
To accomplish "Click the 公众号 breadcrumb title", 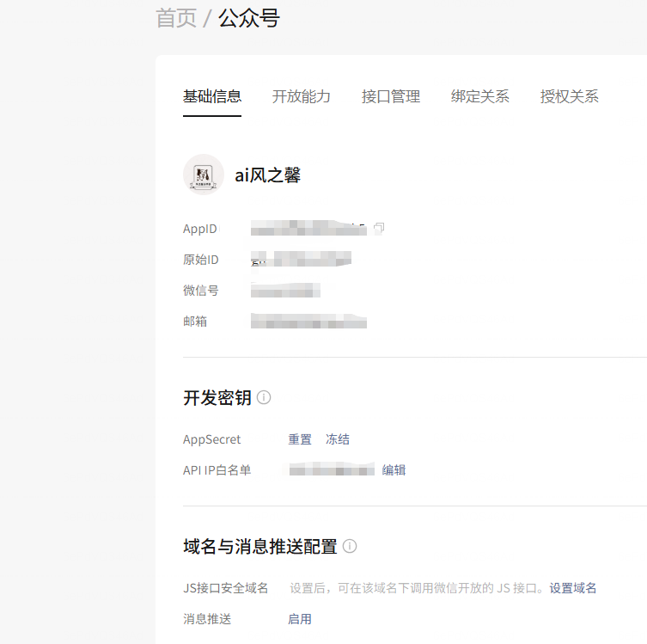I will 249,18.
